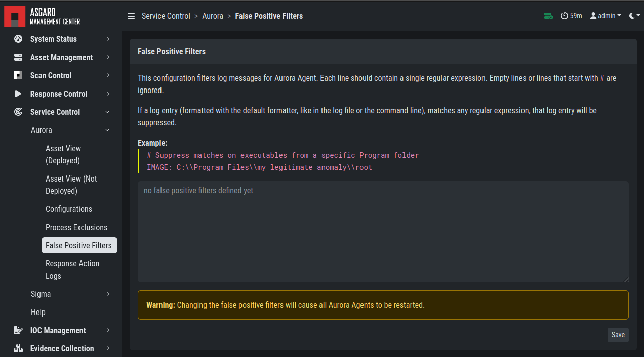Save the false positive filters
The height and width of the screenshot is (357, 644).
pos(618,335)
